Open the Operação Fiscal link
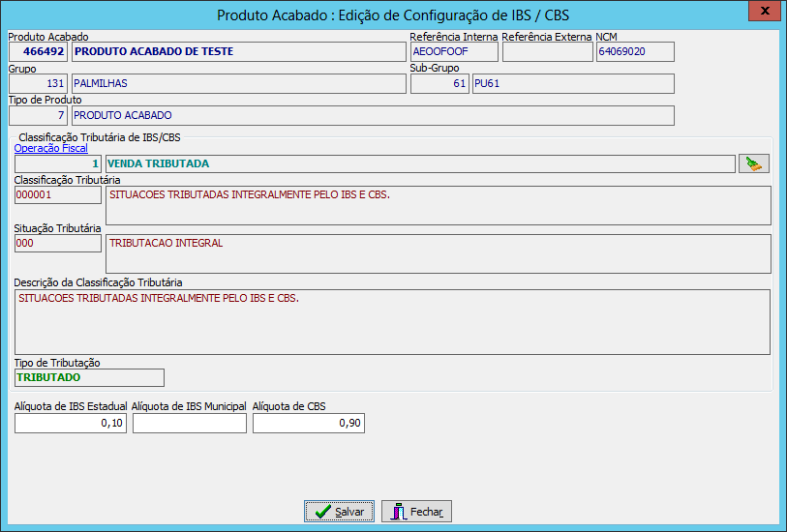787x532 pixels. (50, 148)
